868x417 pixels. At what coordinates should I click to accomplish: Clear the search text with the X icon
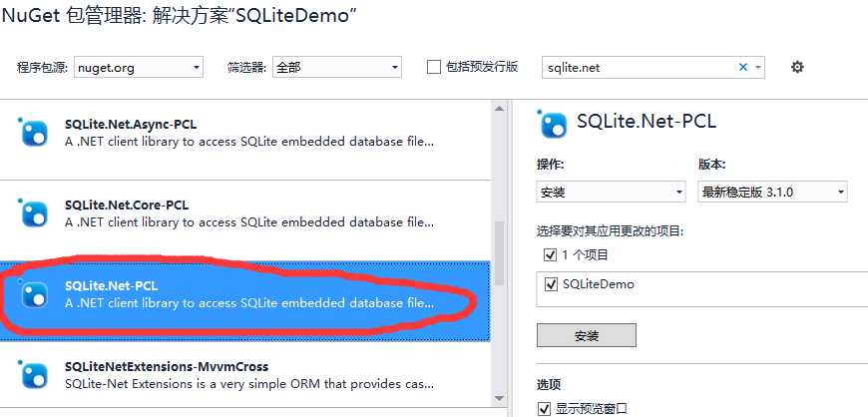(742, 67)
